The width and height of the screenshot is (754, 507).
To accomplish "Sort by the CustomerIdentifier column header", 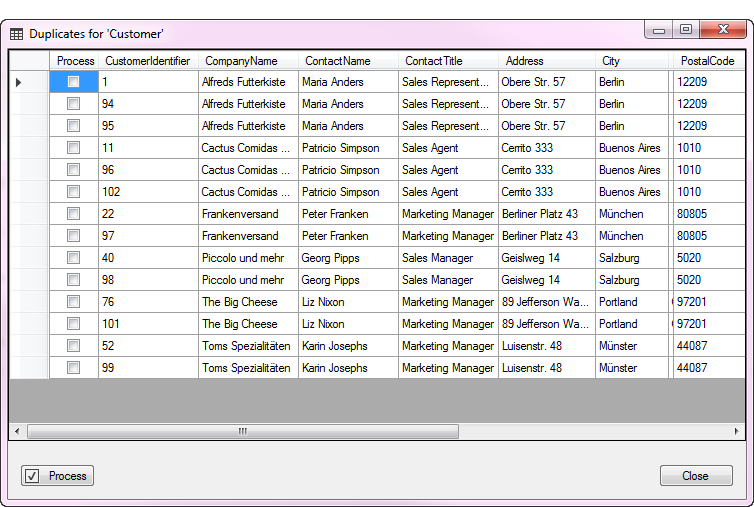I will 148,61.
